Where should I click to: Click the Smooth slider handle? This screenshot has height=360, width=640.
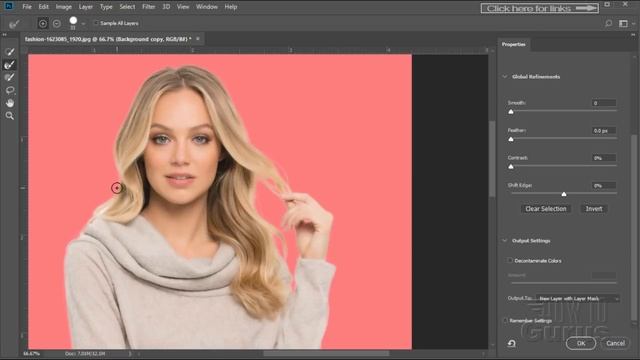[x=511, y=111]
